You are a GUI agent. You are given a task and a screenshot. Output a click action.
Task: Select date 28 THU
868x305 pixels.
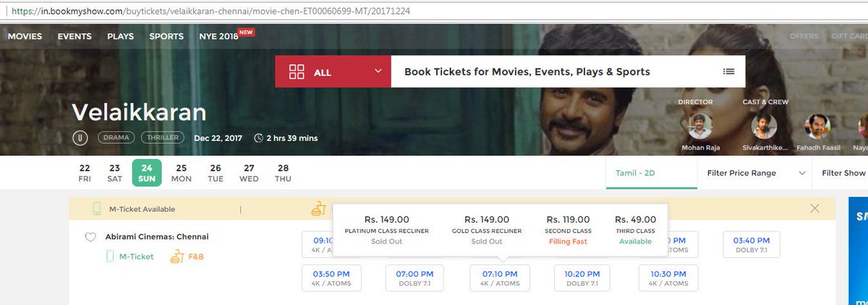pyautogui.click(x=283, y=173)
